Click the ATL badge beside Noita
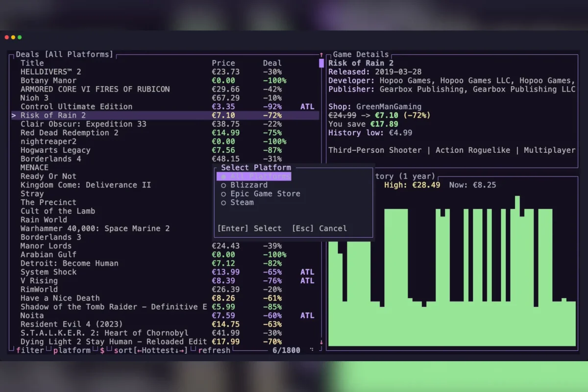Screen dimensions: 588x392 pos(307,316)
